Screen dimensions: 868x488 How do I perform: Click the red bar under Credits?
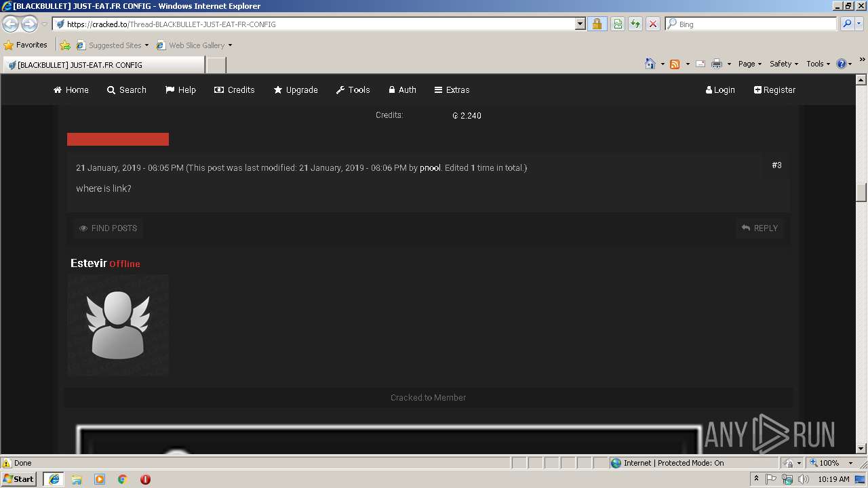pyautogui.click(x=118, y=139)
